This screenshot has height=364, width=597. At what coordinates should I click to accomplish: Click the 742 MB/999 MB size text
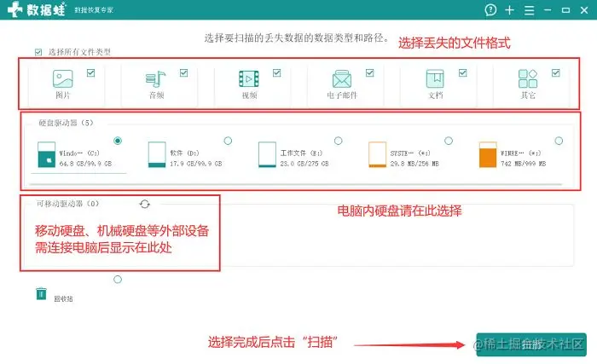[523, 164]
